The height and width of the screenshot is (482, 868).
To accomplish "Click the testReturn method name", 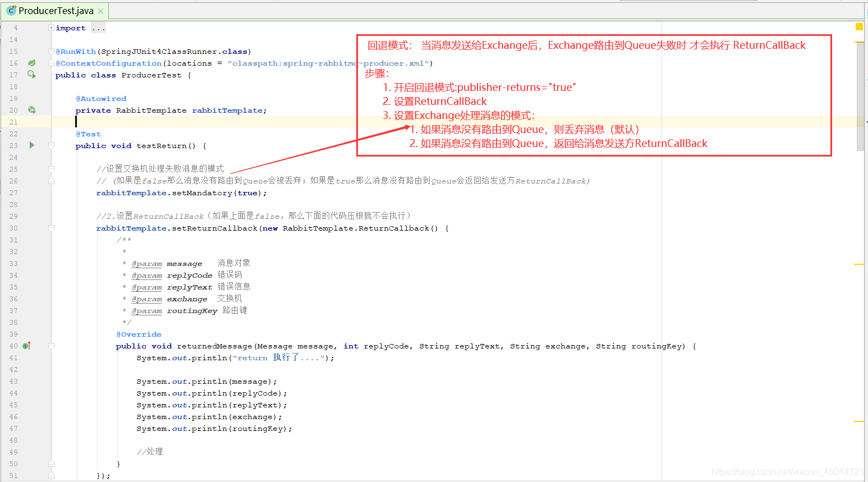I will [x=162, y=145].
